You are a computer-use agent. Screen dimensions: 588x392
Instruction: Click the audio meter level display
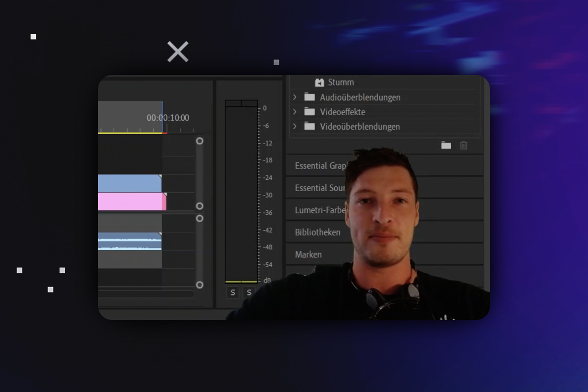click(x=241, y=192)
